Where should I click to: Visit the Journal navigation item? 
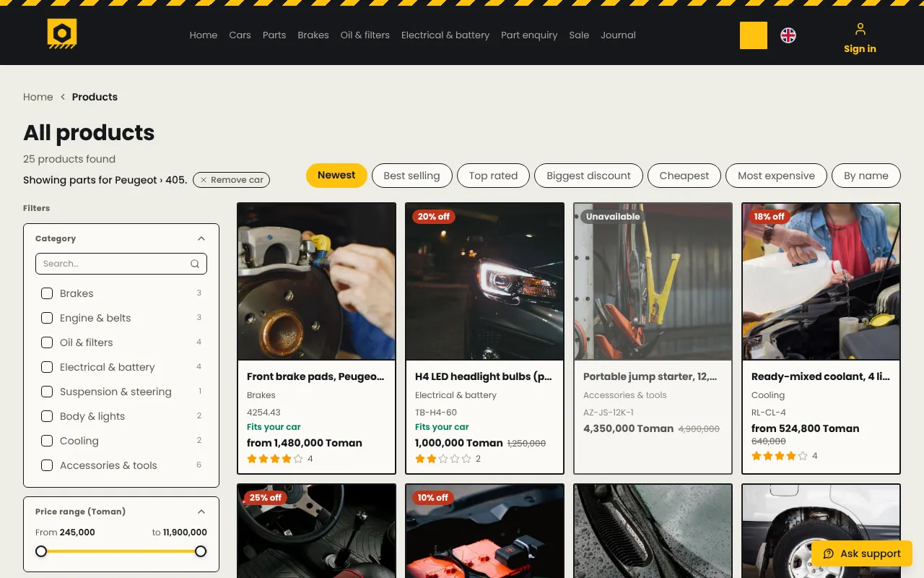[x=618, y=35]
